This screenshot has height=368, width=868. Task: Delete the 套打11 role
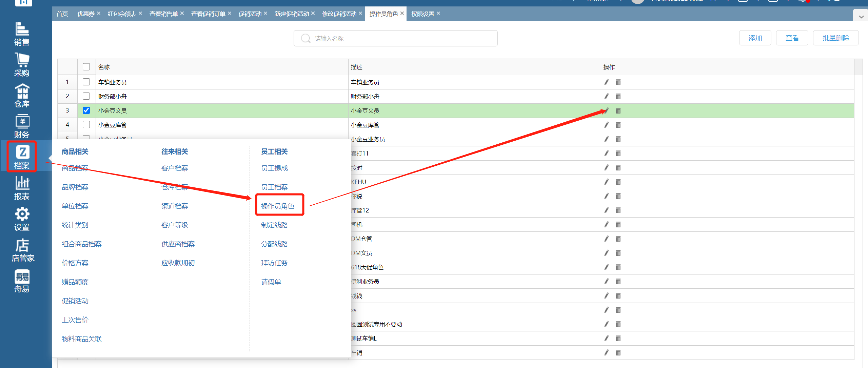pos(618,154)
